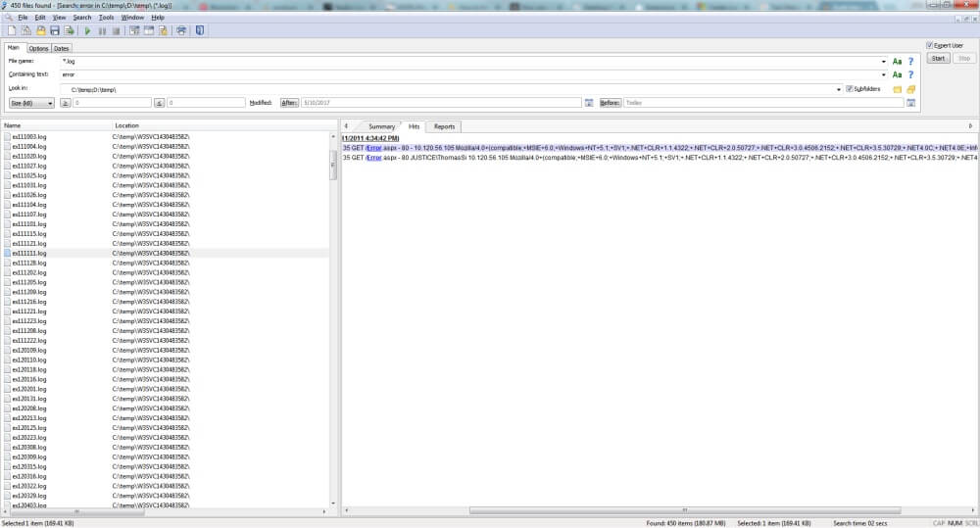Open help question mark beside Containing text
Screen dimensions: 980x528
pos(910,75)
